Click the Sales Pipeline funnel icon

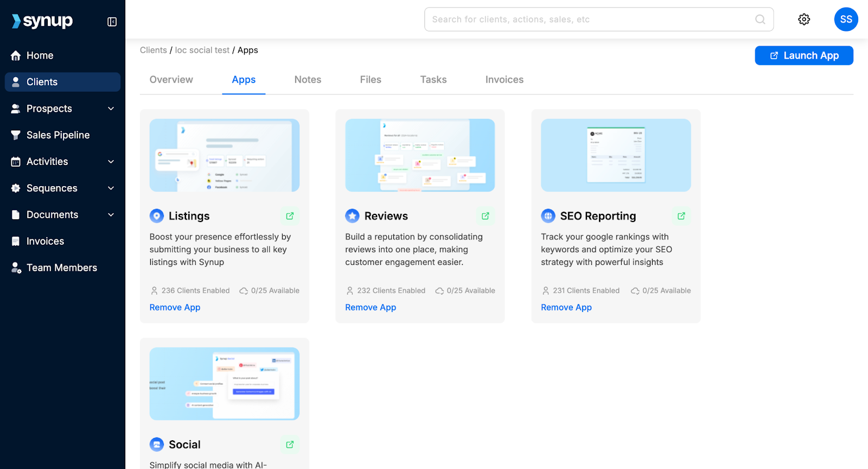[x=16, y=135]
